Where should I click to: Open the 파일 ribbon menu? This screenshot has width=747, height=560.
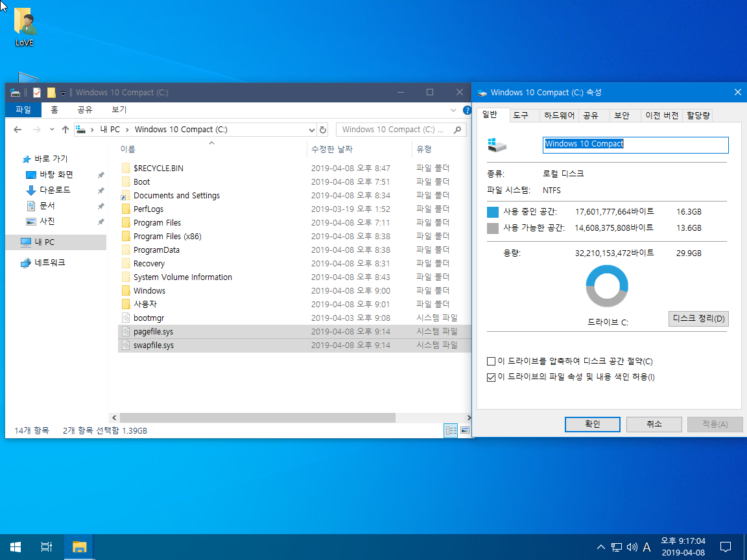click(23, 110)
